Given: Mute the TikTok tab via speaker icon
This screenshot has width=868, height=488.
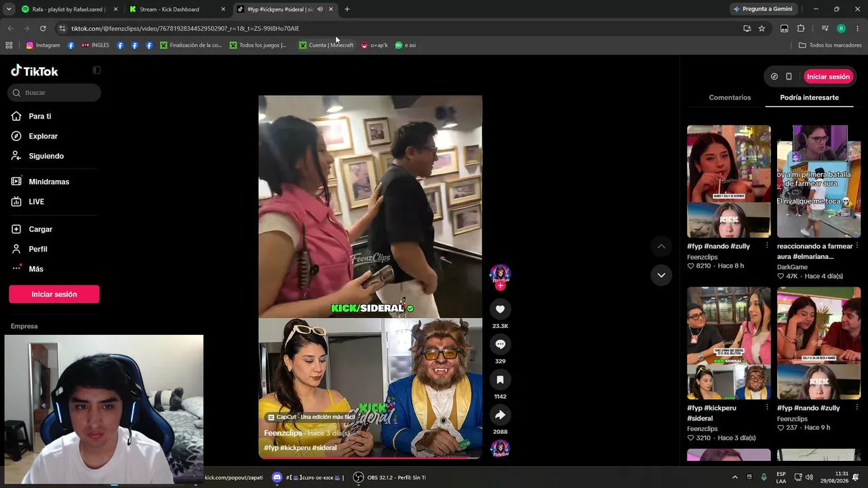Looking at the screenshot, I should click(x=320, y=9).
